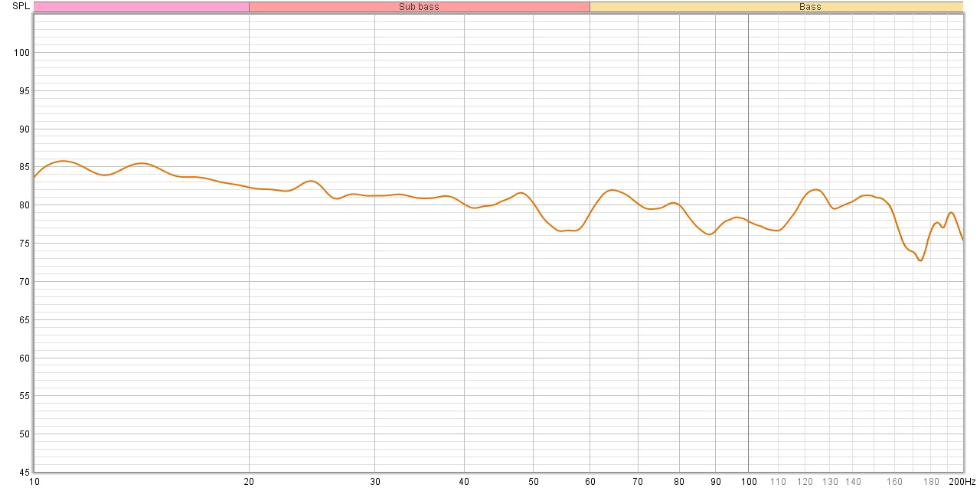This screenshot has height=491, width=980.
Task: Click the 60 frequency axis label
Action: pyautogui.click(x=590, y=482)
